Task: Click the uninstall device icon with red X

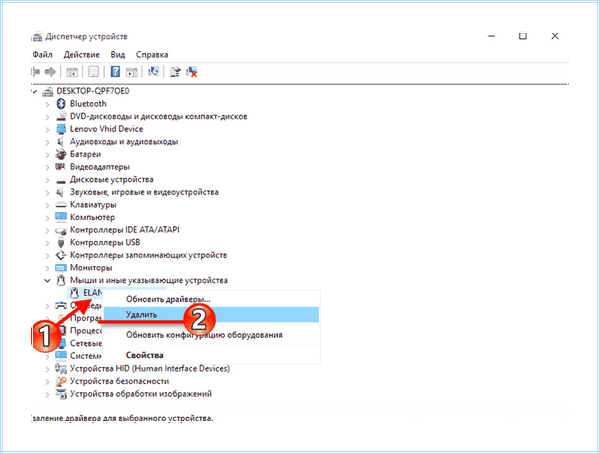Action: [x=192, y=72]
